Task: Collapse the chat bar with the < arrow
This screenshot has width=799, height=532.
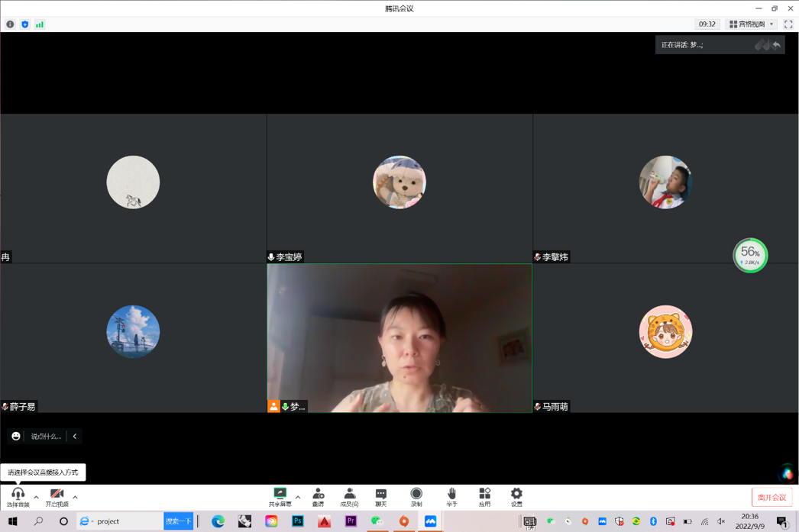Action: [74, 436]
